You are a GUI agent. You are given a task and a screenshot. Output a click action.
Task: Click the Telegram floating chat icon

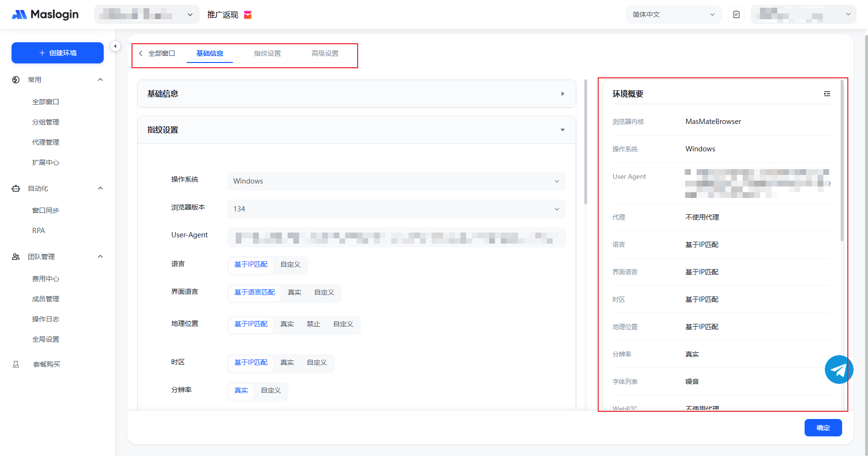(x=839, y=370)
